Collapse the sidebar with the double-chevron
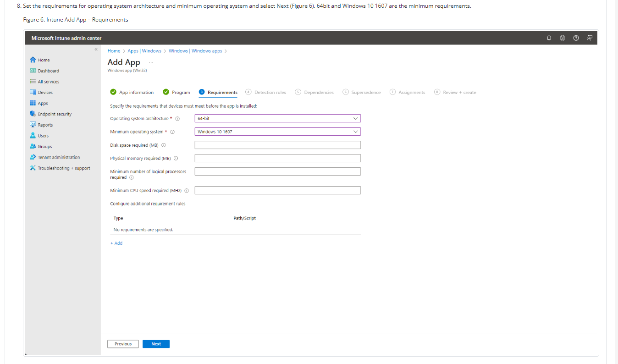618x364 pixels. click(x=96, y=49)
